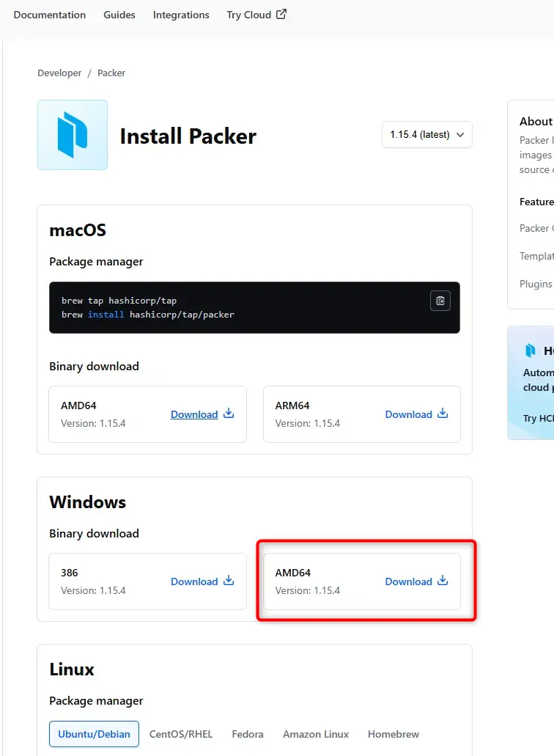
Task: Click the macOS section heading
Action: click(78, 230)
